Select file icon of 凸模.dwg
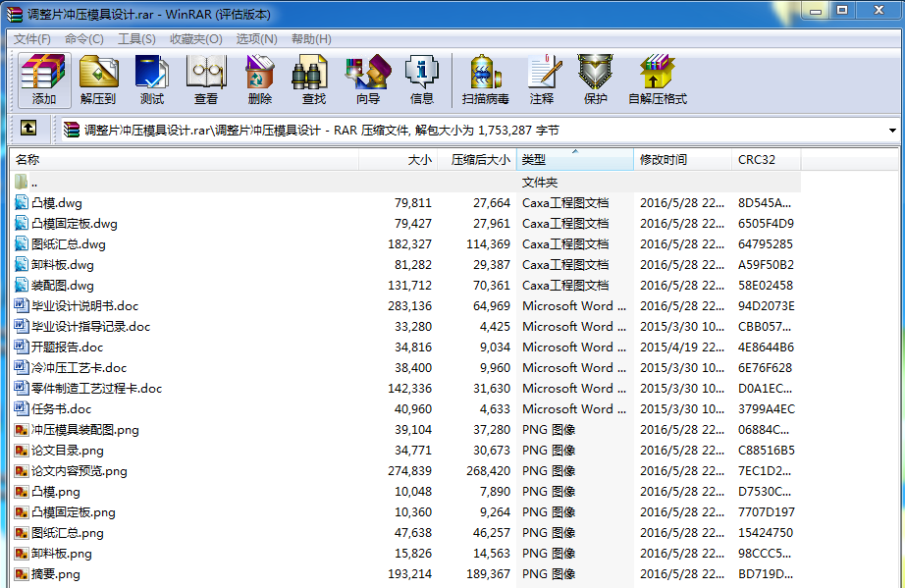Image resolution: width=905 pixels, height=588 pixels. [22, 202]
